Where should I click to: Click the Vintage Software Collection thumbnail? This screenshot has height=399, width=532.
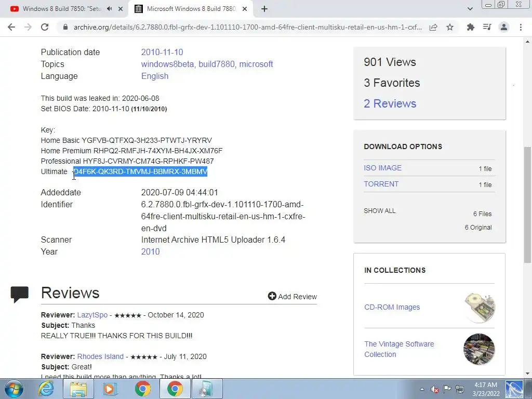pos(480,349)
